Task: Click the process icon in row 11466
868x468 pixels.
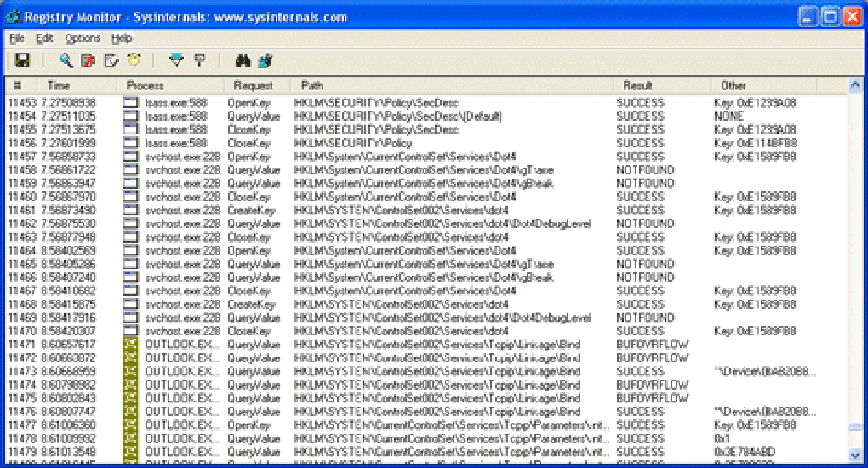Action: pos(131,277)
